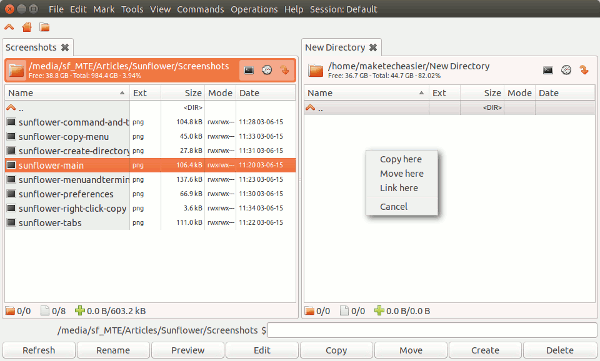Go to home folder via toolbar icon
This screenshot has width=600, height=361.
(27, 27)
